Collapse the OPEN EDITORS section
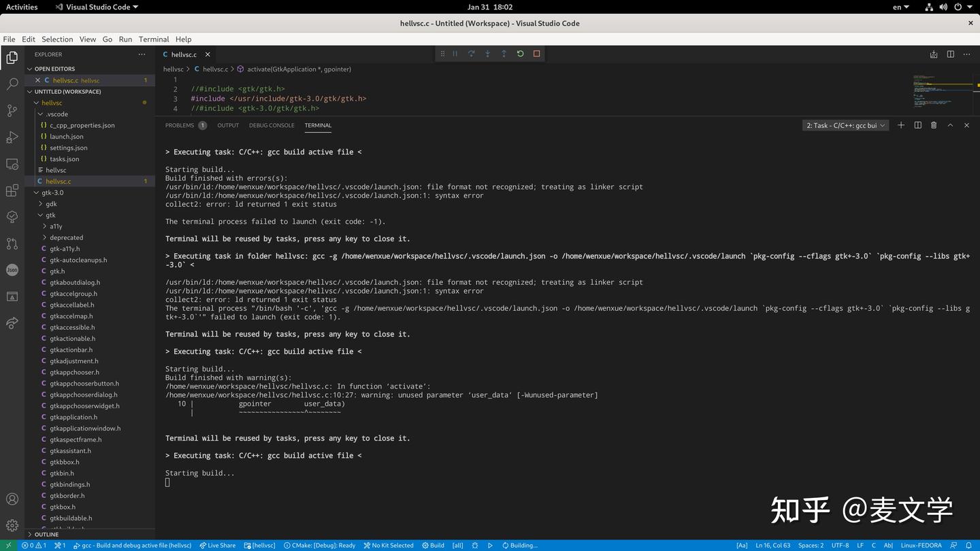Image resolution: width=980 pixels, height=551 pixels. click(29, 68)
